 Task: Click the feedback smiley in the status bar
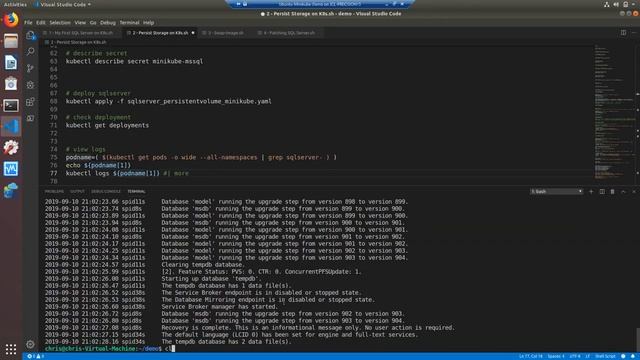tap(623, 356)
